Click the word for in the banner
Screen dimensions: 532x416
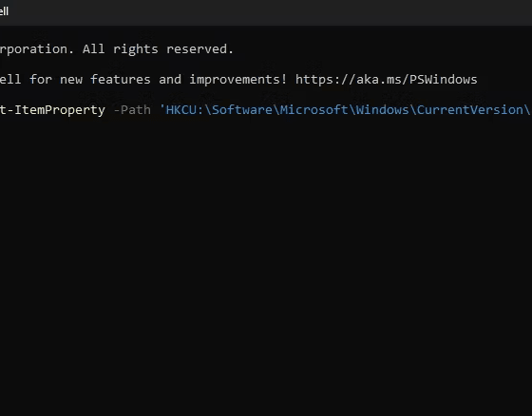click(41, 80)
